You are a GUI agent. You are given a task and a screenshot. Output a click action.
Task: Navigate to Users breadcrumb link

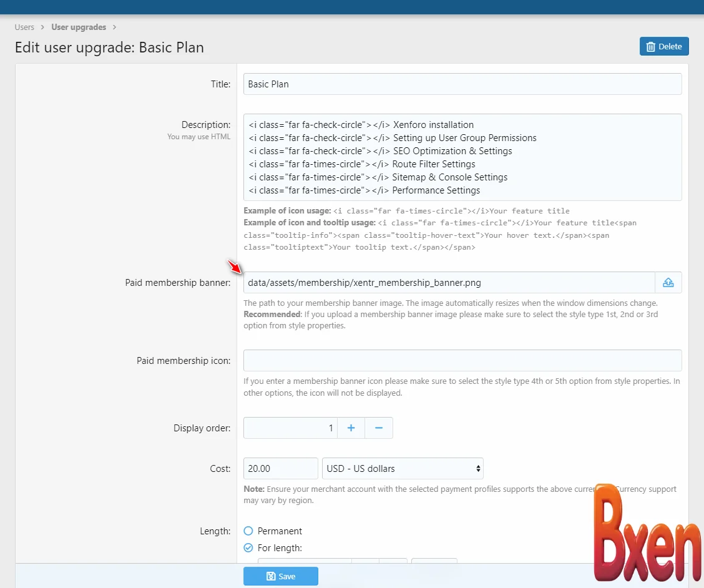coord(24,27)
